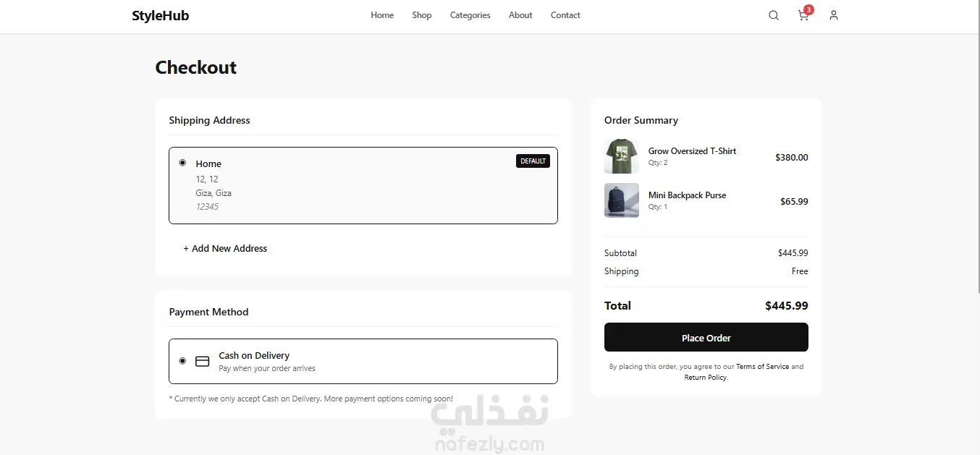Image resolution: width=980 pixels, height=455 pixels.
Task: Click the 'Currently we only accept' note
Action: 311,399
